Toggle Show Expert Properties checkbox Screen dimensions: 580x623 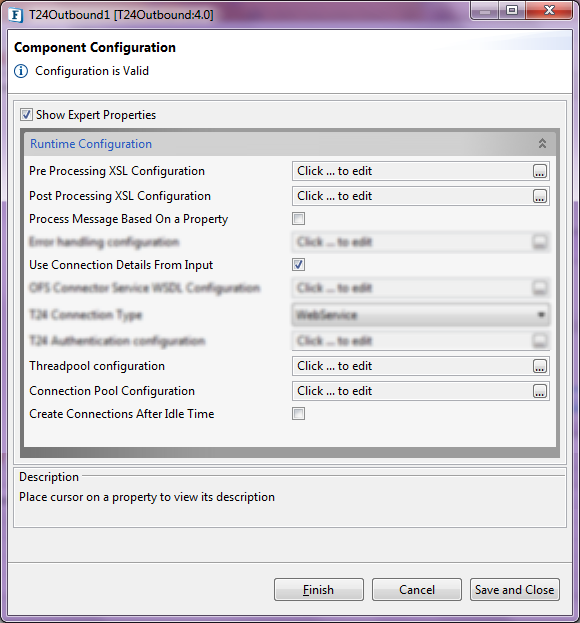tap(26, 115)
